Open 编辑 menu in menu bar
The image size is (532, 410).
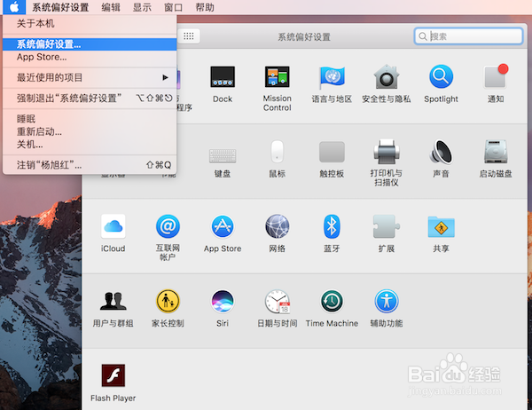pos(111,7)
